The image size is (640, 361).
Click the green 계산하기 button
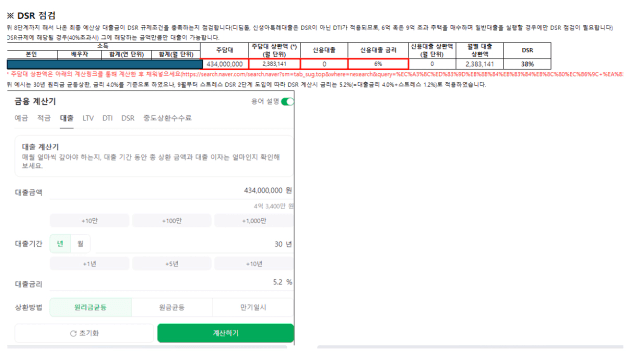[225, 333]
